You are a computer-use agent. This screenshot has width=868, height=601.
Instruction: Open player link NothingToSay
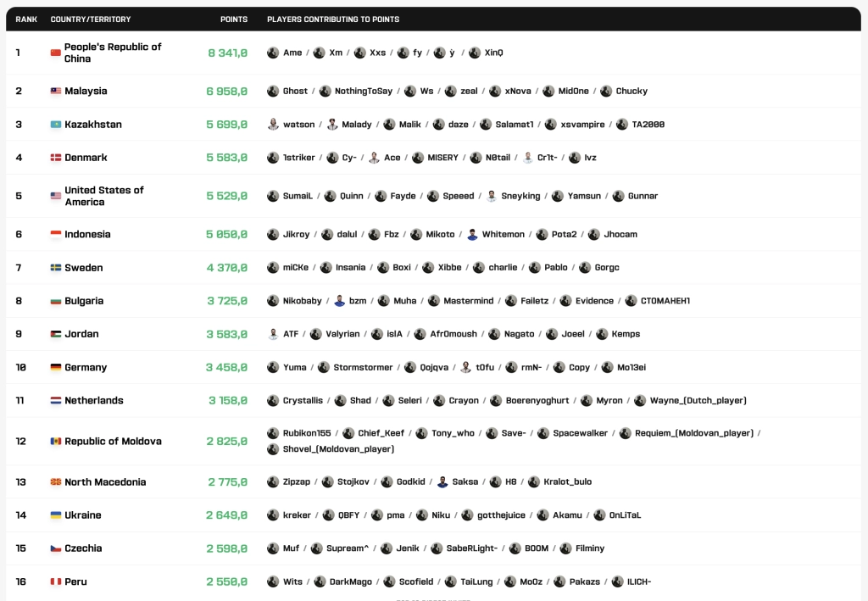coord(363,92)
